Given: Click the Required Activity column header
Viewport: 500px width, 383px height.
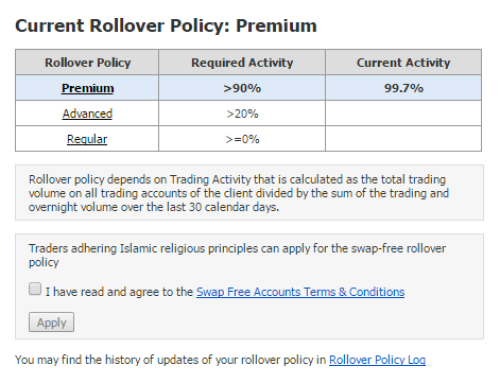Looking at the screenshot, I should click(242, 62).
